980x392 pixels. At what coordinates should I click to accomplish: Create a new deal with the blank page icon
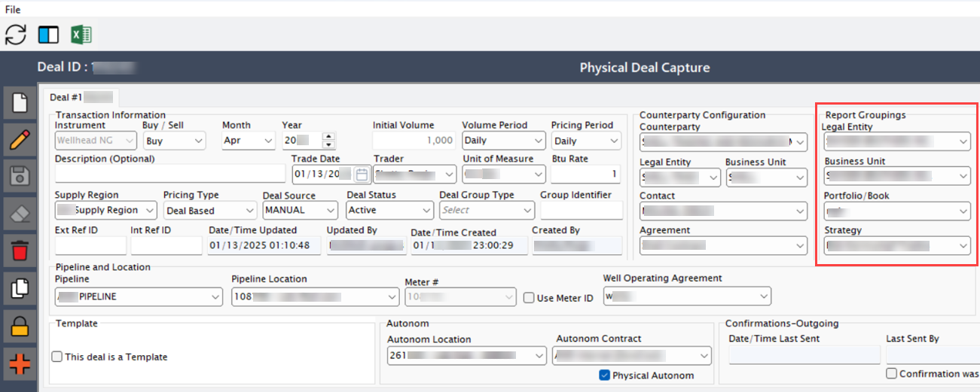tap(20, 104)
